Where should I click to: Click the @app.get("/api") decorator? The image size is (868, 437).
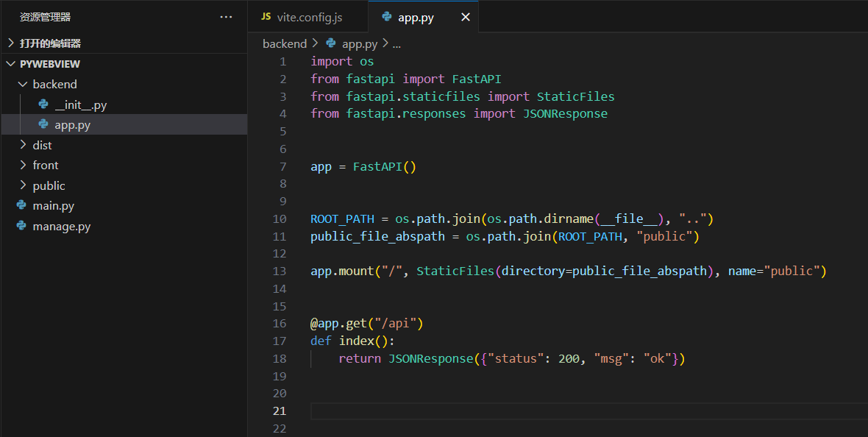pyautogui.click(x=367, y=324)
